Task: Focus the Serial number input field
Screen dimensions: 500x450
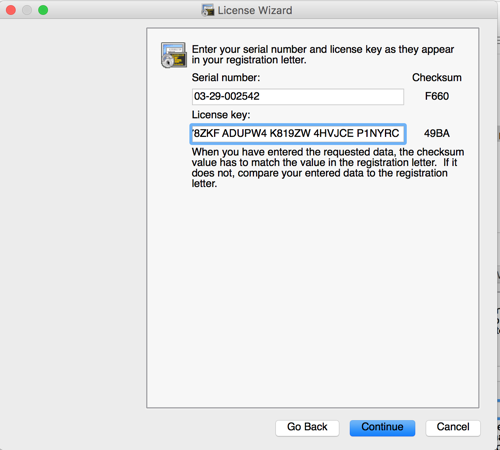Action: (x=298, y=96)
